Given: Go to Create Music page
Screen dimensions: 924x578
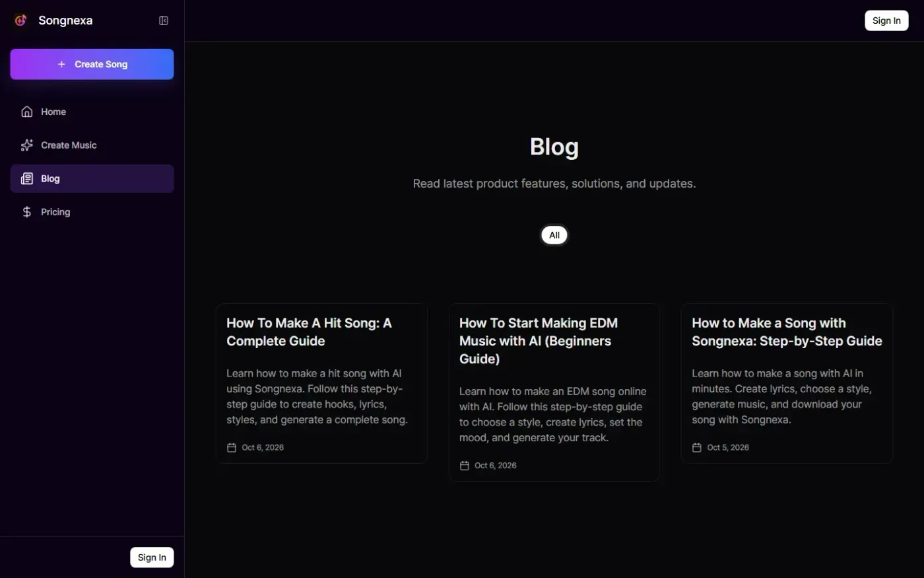Looking at the screenshot, I should pyautogui.click(x=92, y=145).
